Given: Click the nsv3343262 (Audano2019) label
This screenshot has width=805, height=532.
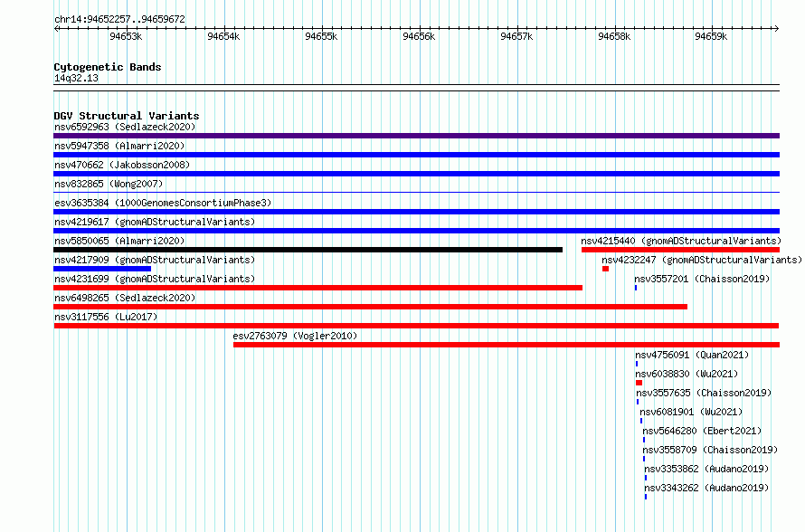Looking at the screenshot, I should [x=706, y=488].
